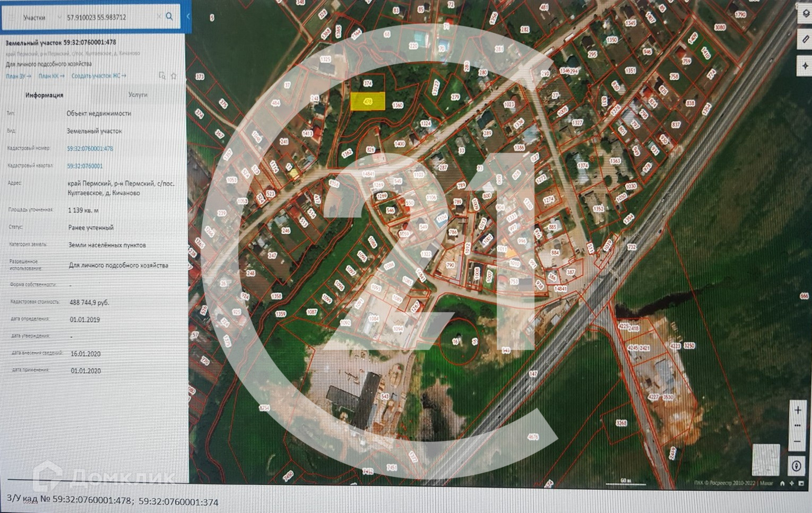The width and height of the screenshot is (812, 513).
Task: Switch to the Услуги tab
Action: coord(138,95)
